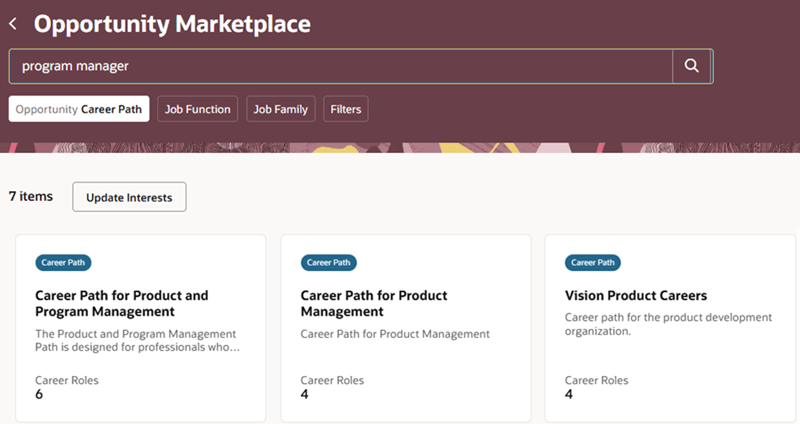Image resolution: width=800 pixels, height=424 pixels.
Task: Open the Job Family filter
Action: pyautogui.click(x=281, y=109)
